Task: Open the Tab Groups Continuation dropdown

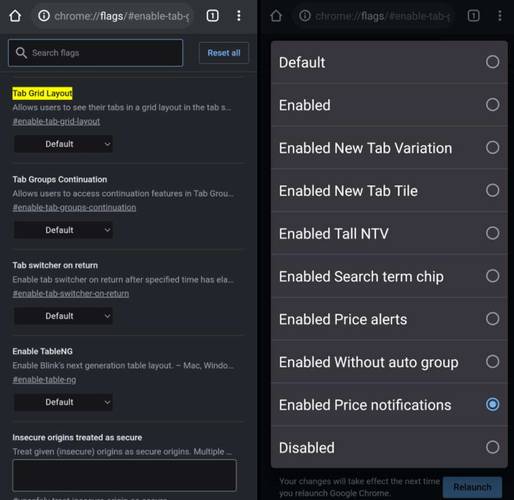Action: pos(63,230)
